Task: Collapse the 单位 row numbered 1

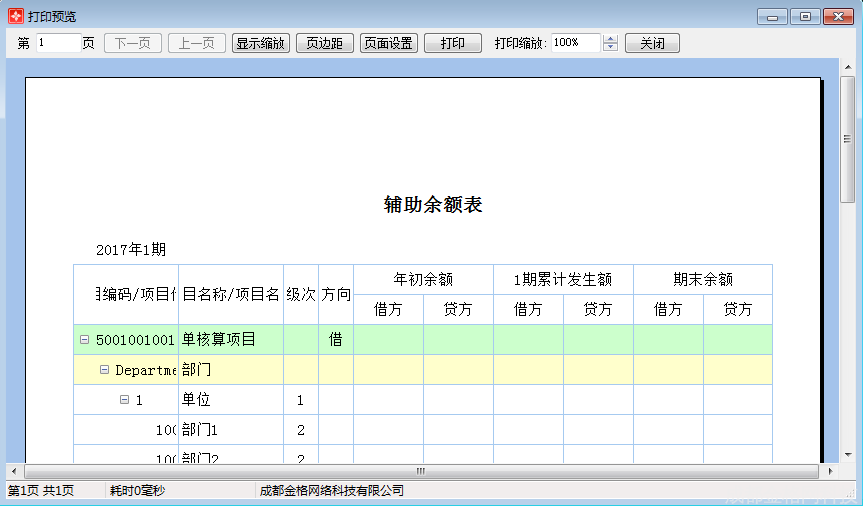Action: [124, 400]
